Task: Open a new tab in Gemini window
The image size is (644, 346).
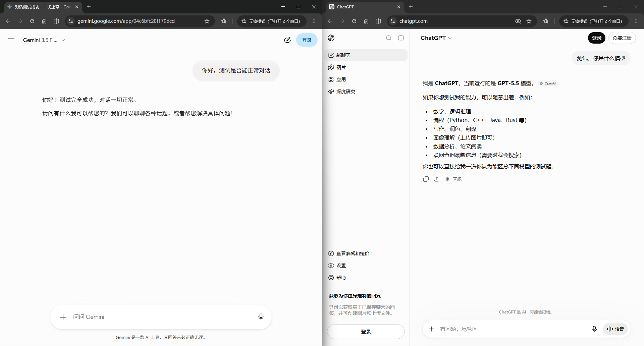Action: click(89, 7)
